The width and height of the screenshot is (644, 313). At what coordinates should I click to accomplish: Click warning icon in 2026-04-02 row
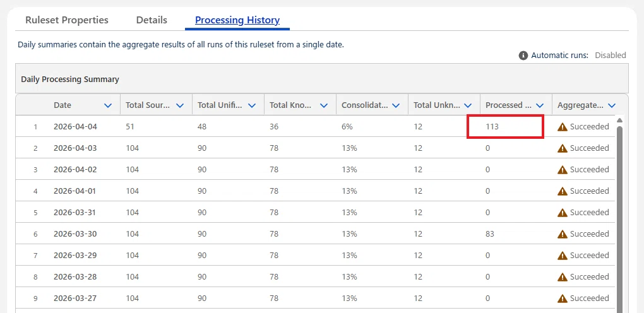click(x=563, y=170)
